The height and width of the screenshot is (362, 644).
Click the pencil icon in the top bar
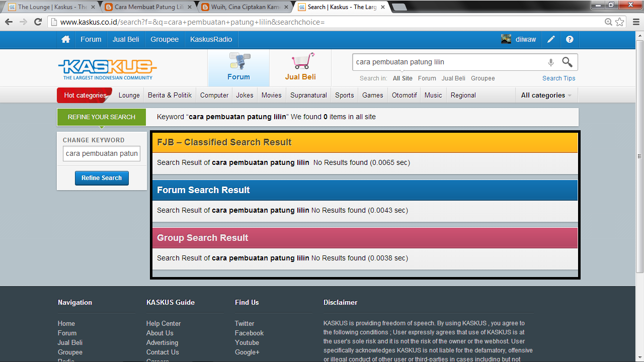pyautogui.click(x=551, y=39)
